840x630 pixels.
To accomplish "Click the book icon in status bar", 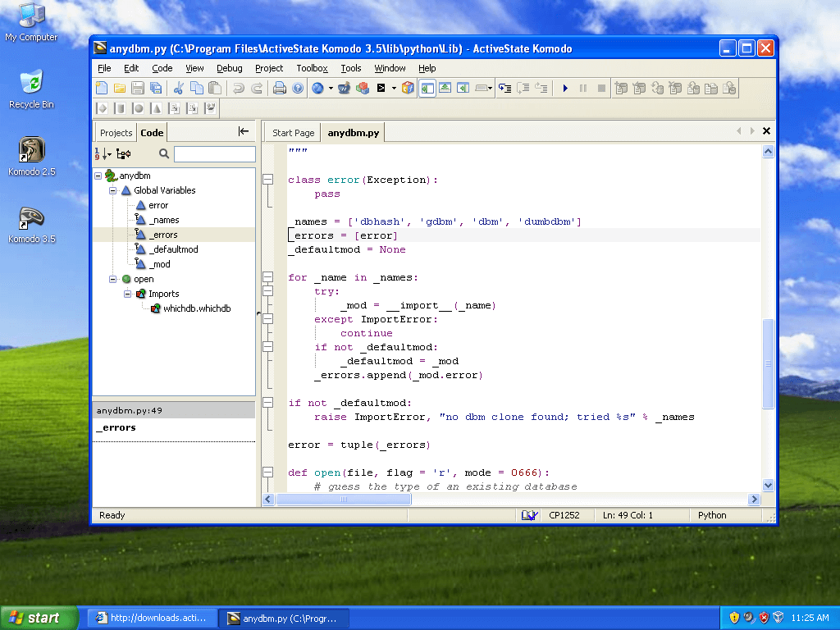I will point(529,515).
